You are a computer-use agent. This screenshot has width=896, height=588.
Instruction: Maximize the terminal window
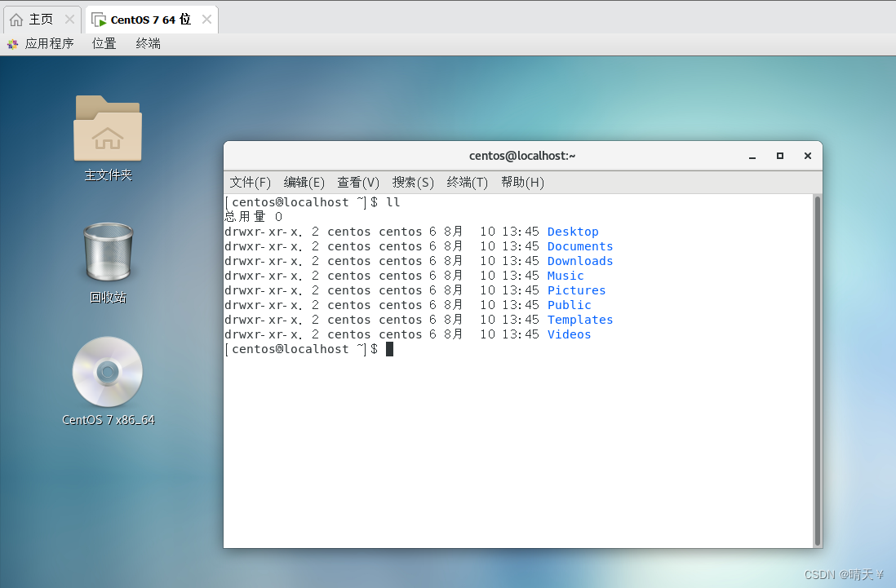point(780,156)
